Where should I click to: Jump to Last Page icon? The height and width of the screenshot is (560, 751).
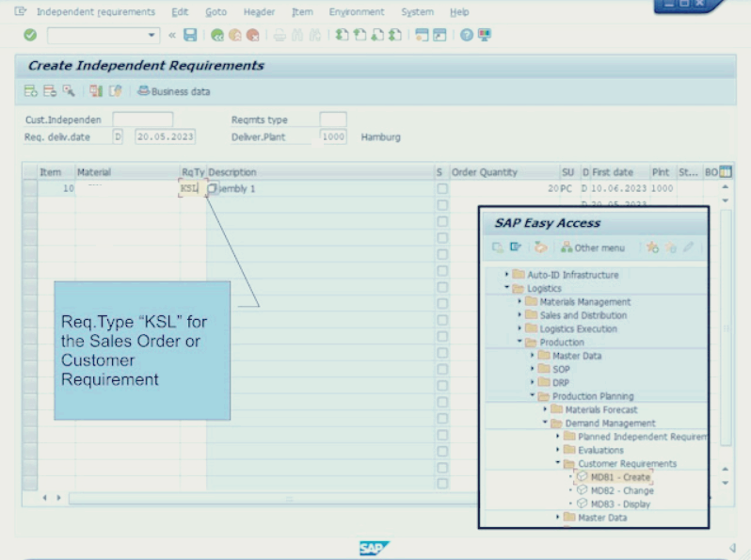click(395, 35)
